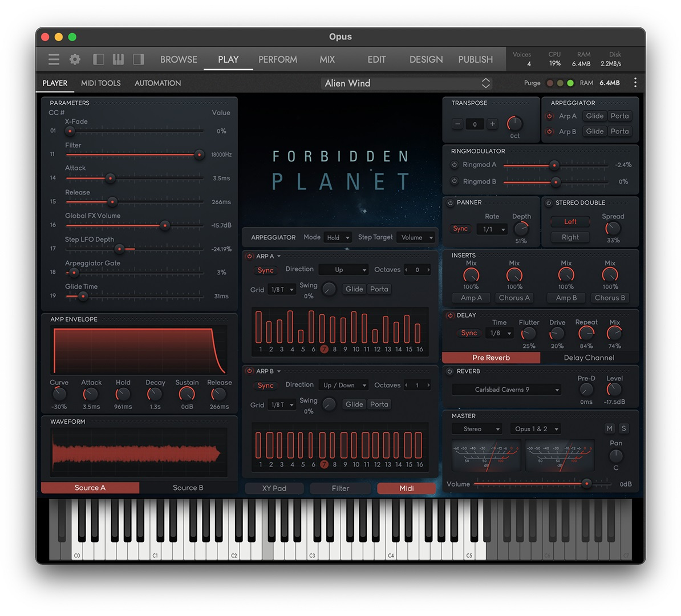Click the left panel layout icon

click(98, 59)
